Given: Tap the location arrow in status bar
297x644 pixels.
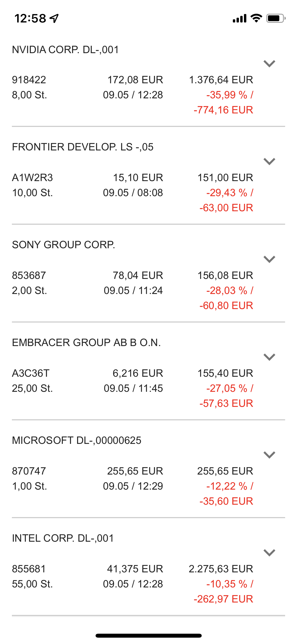Looking at the screenshot, I should 54,19.
